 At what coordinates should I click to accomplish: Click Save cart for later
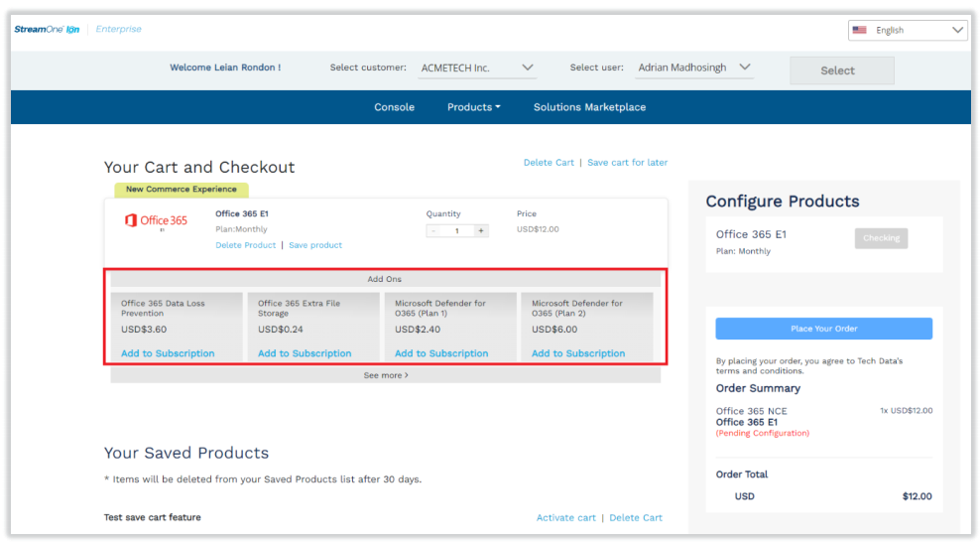point(628,163)
